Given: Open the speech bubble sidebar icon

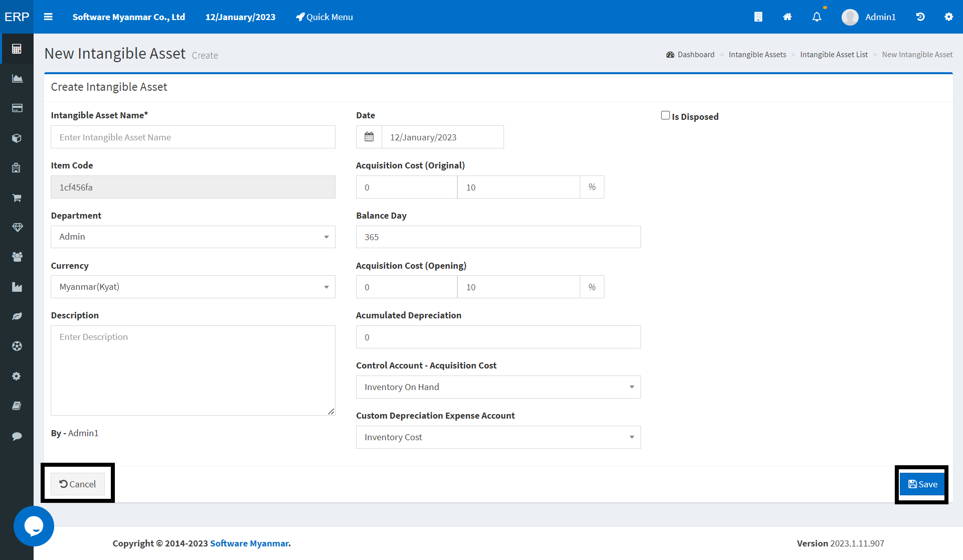Looking at the screenshot, I should tap(17, 436).
